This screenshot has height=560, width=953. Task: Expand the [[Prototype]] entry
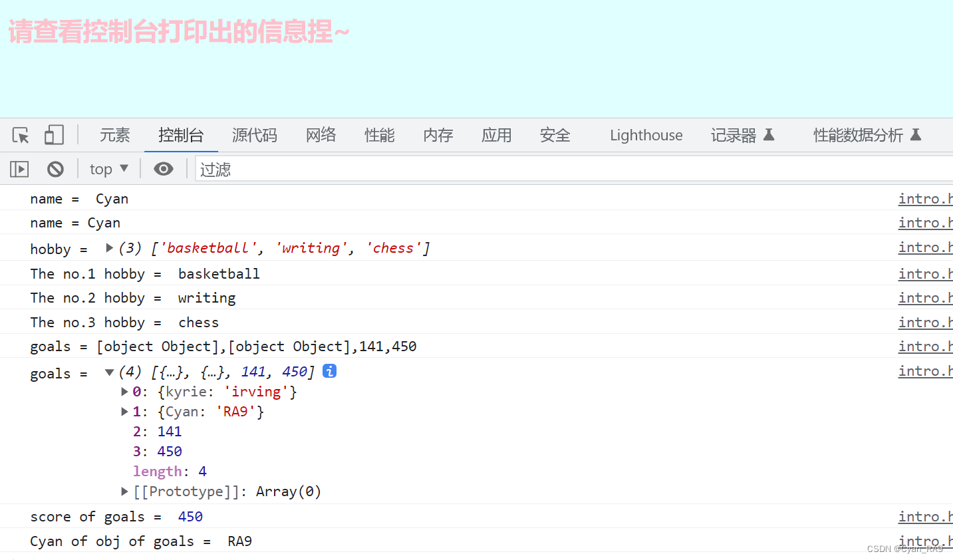click(124, 491)
